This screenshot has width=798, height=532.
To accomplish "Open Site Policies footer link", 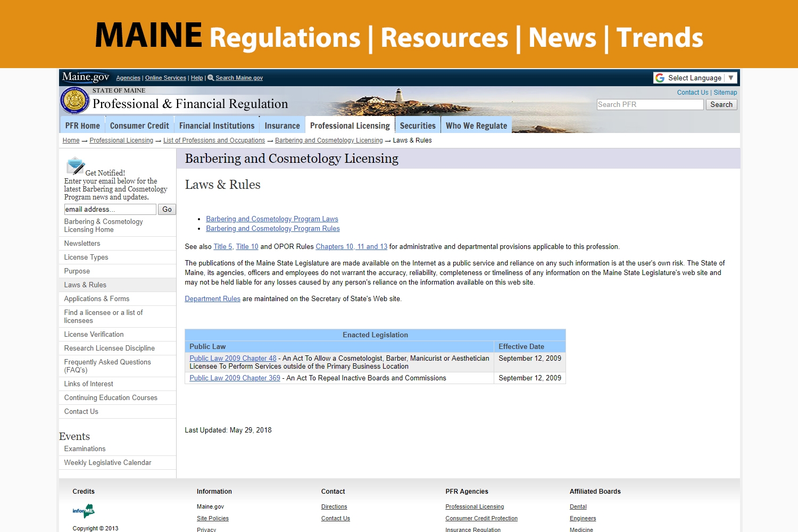I will click(x=213, y=518).
